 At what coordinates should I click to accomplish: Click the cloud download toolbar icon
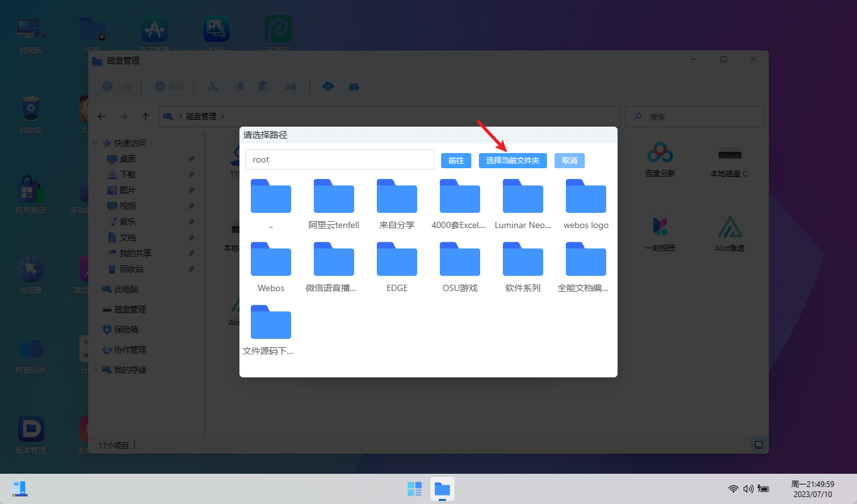pos(328,86)
